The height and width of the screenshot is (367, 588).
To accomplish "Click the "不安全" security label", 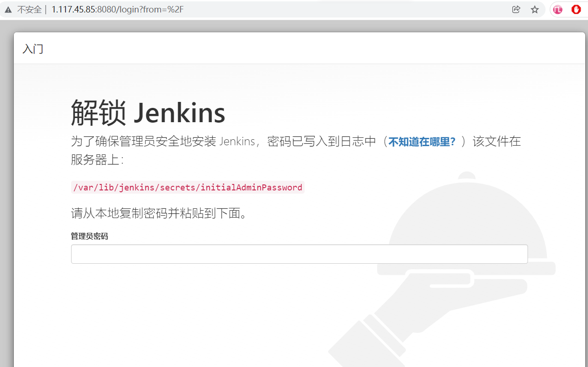I will [30, 10].
